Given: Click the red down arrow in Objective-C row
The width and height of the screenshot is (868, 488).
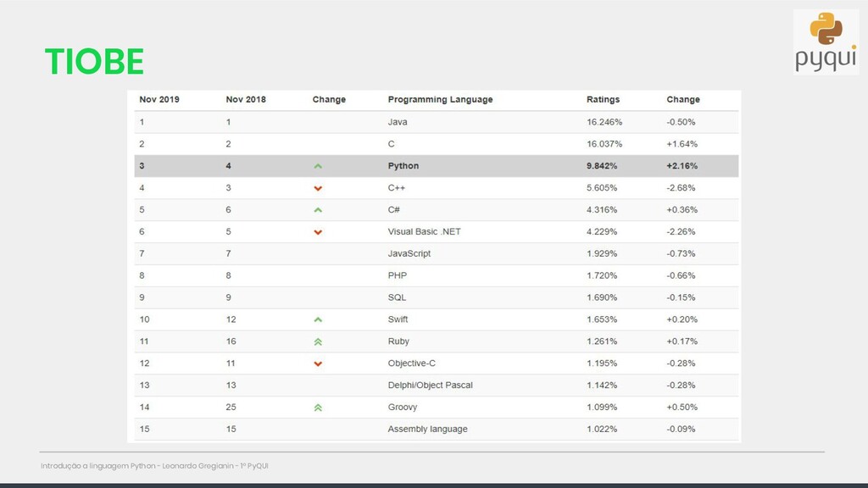Looking at the screenshot, I should click(x=318, y=363).
